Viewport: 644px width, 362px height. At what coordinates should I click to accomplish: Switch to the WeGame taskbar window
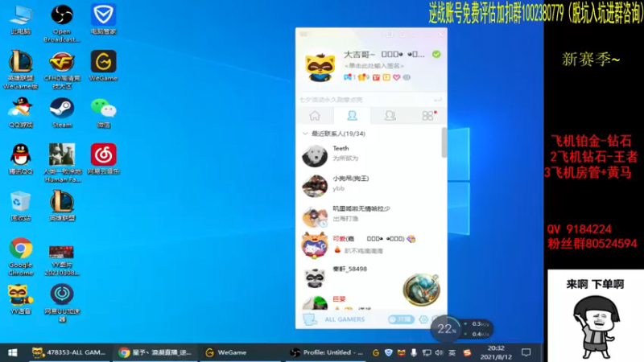(240, 352)
